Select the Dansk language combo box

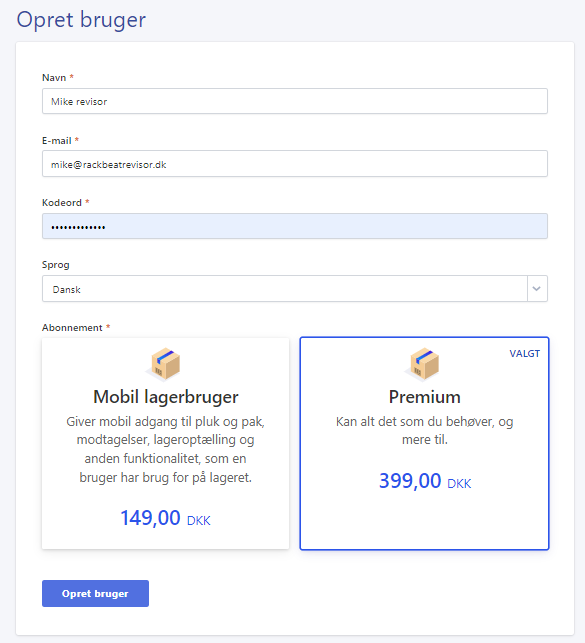click(x=295, y=289)
